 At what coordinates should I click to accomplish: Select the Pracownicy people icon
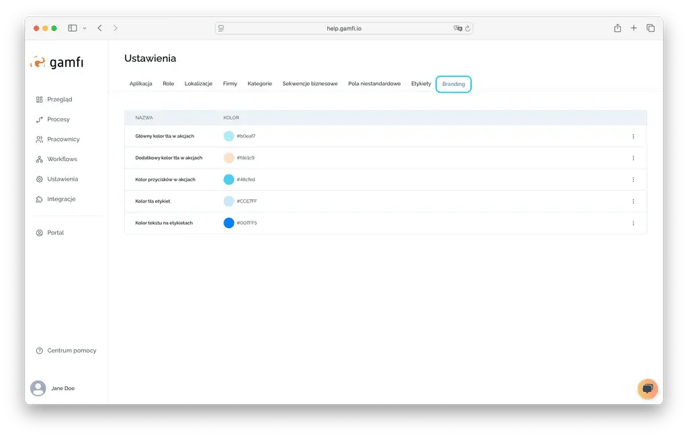coord(39,139)
